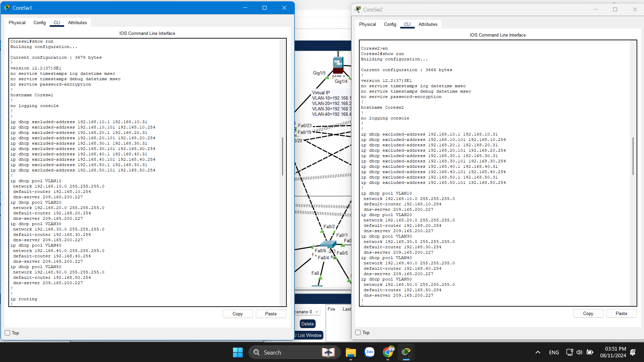Click Copy button in CoreSw1 window
Screen dimensions: 644x362
238,314
